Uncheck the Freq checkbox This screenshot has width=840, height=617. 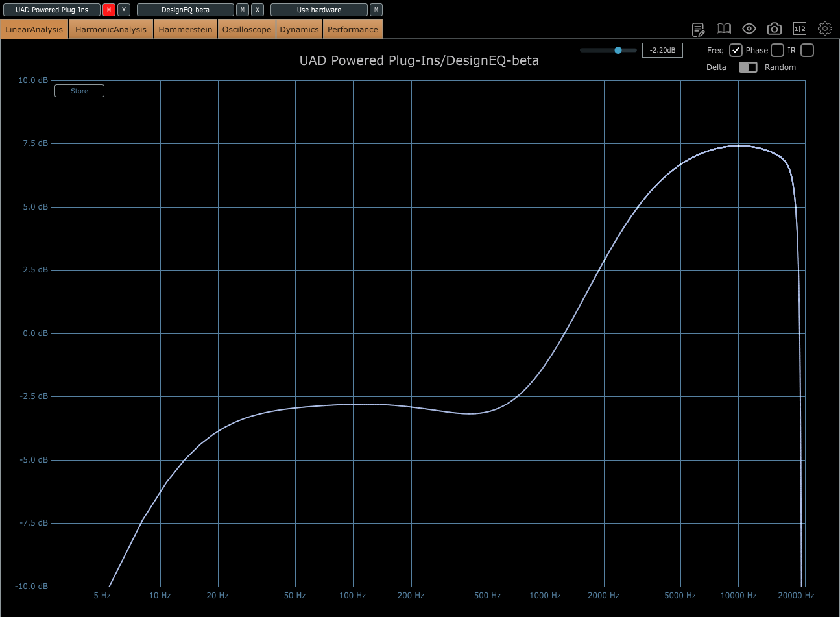(x=736, y=51)
